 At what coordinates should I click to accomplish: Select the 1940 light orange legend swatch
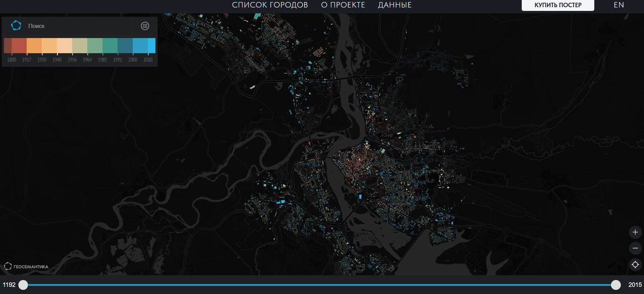(x=49, y=46)
